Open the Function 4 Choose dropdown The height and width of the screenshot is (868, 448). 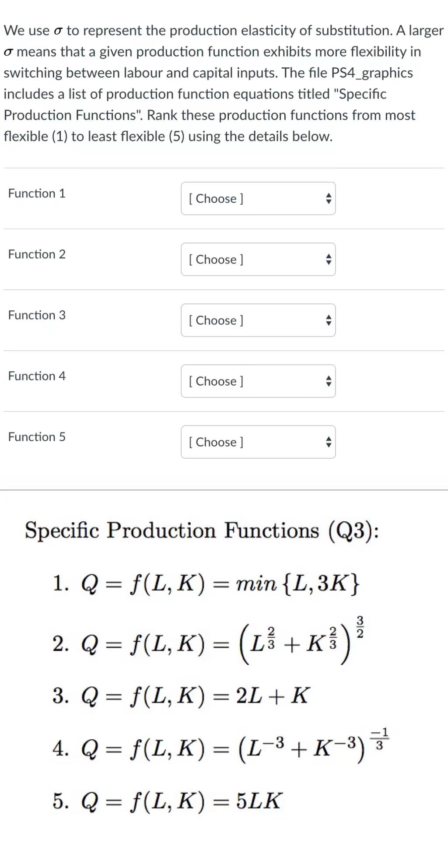[258, 381]
